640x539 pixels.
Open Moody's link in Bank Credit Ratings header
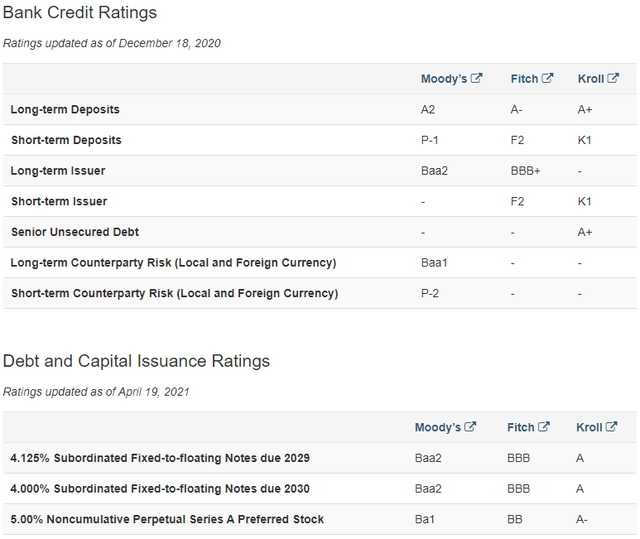click(x=444, y=79)
